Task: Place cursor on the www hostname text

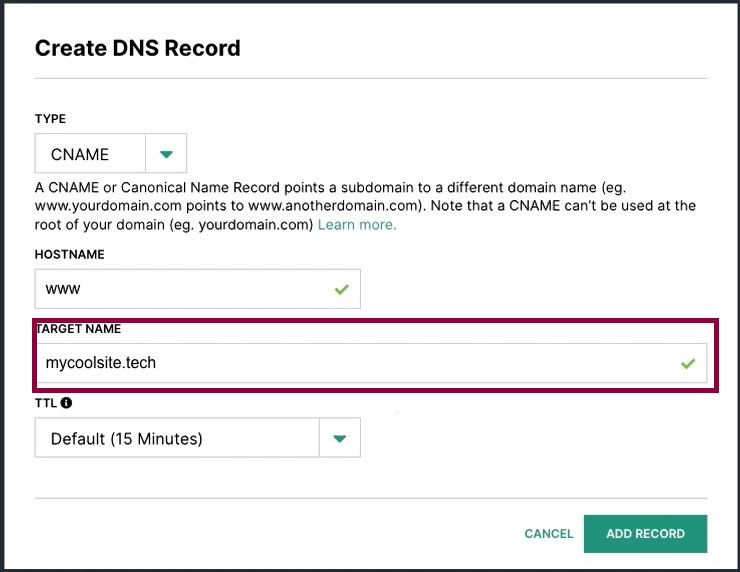Action: (x=63, y=289)
